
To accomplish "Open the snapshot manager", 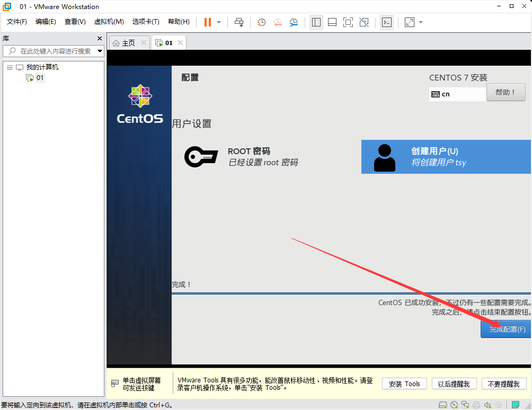I will 294,22.
